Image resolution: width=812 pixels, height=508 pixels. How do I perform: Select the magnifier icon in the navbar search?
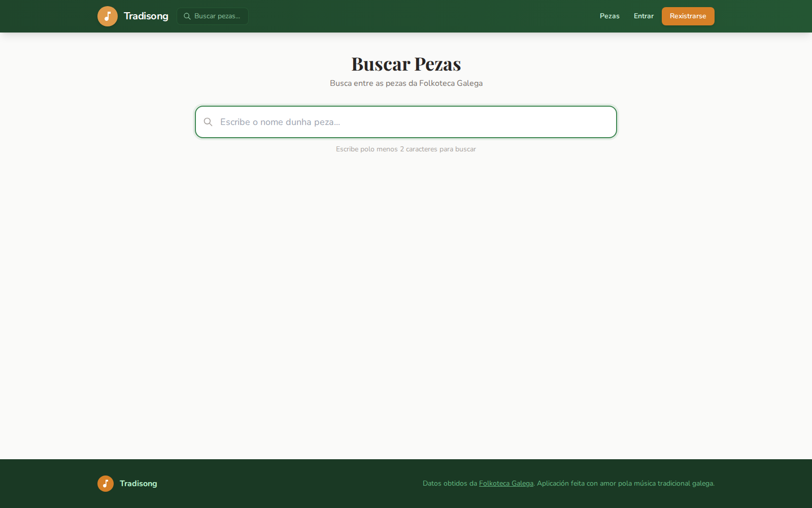pos(187,16)
